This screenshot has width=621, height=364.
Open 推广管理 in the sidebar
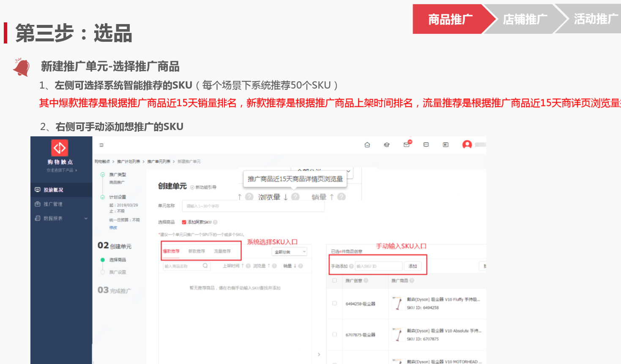pos(61,204)
